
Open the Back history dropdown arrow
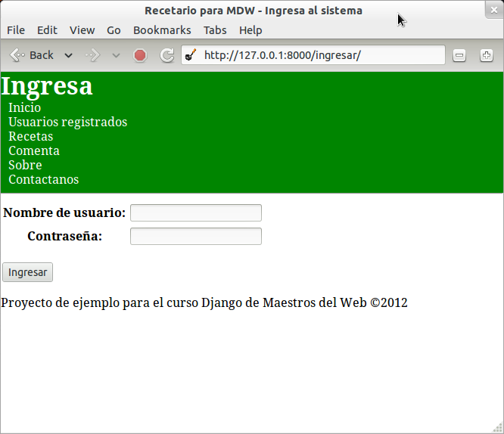tap(68, 56)
